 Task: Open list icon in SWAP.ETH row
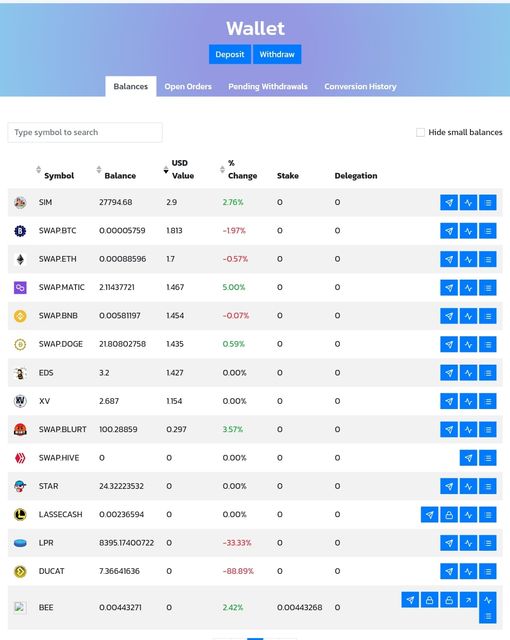coord(488,259)
